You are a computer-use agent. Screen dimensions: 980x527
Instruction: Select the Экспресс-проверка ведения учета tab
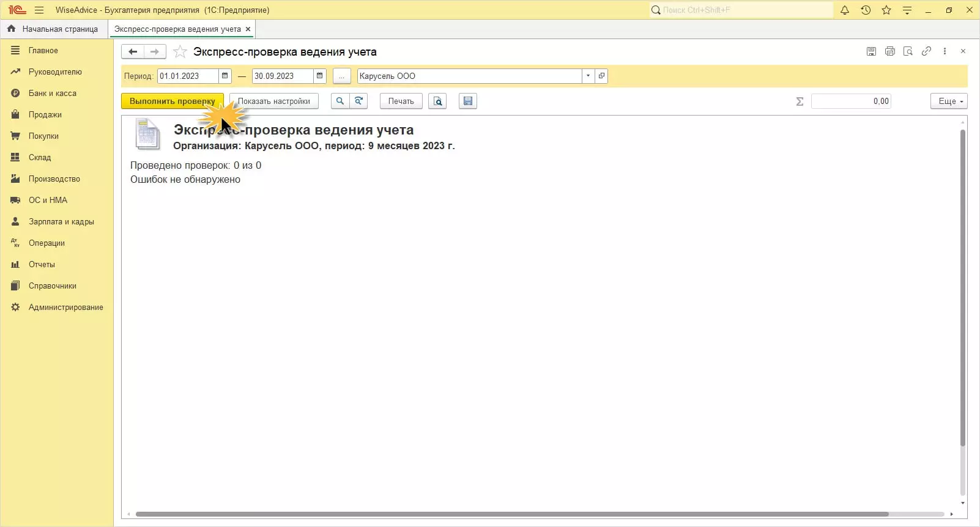177,29
